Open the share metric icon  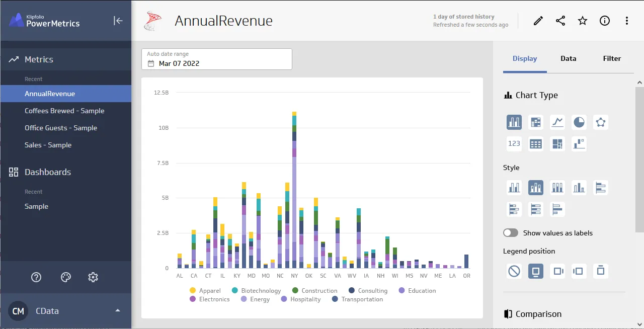pos(560,21)
